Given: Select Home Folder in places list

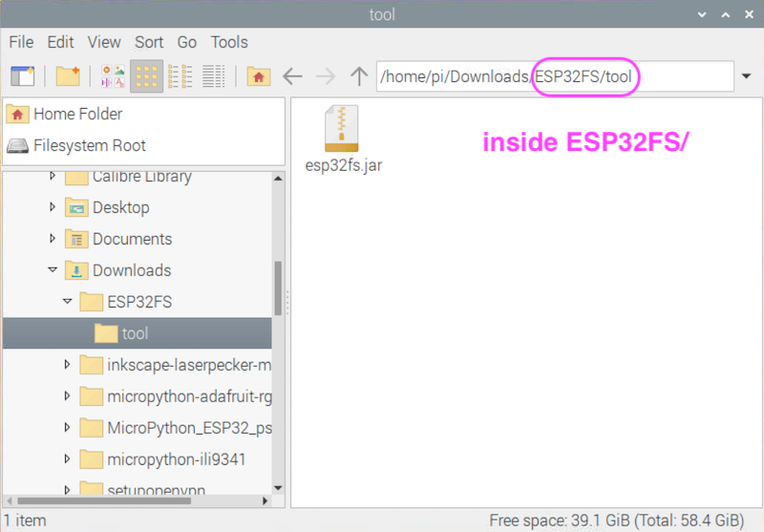Looking at the screenshot, I should (144, 114).
